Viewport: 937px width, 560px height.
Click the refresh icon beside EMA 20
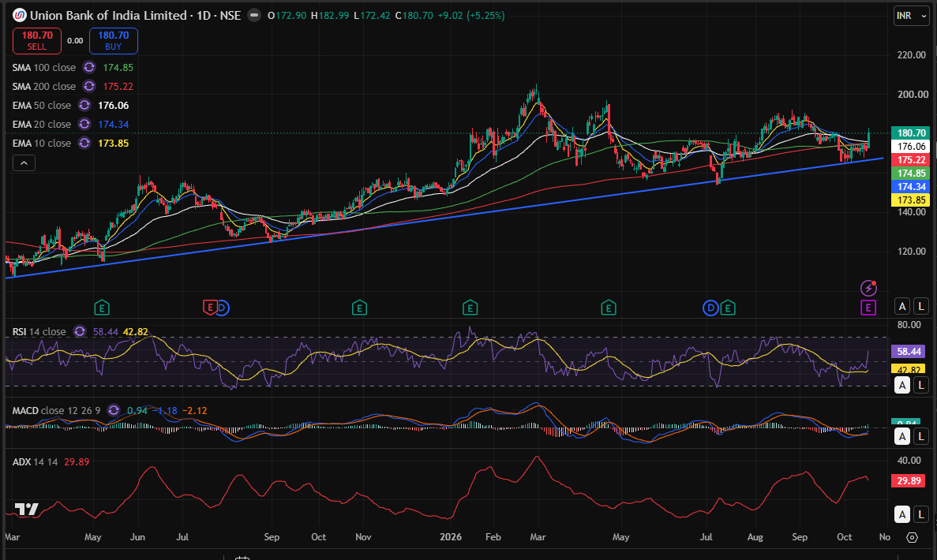coord(84,124)
